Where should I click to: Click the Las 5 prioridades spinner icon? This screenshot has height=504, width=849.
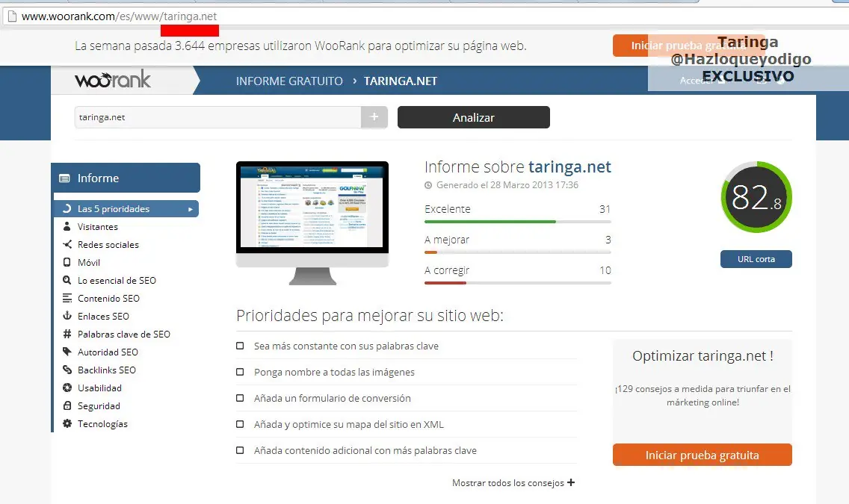(x=67, y=208)
